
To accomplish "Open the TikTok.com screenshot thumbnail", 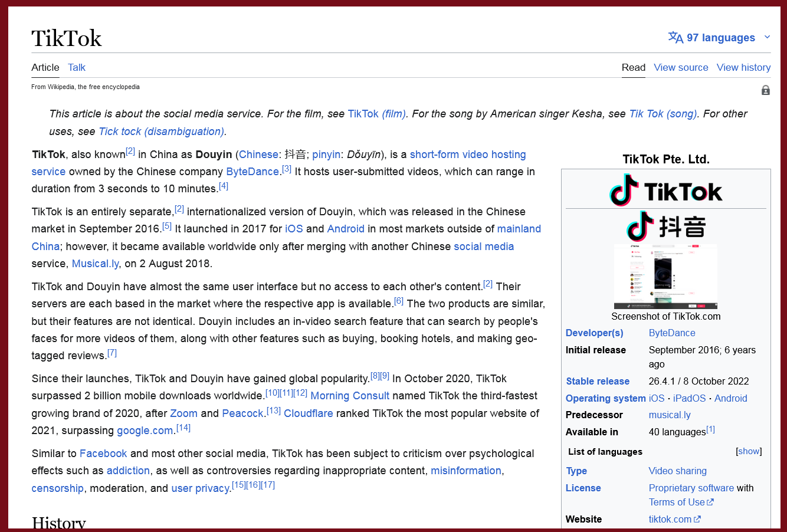I will (665, 277).
